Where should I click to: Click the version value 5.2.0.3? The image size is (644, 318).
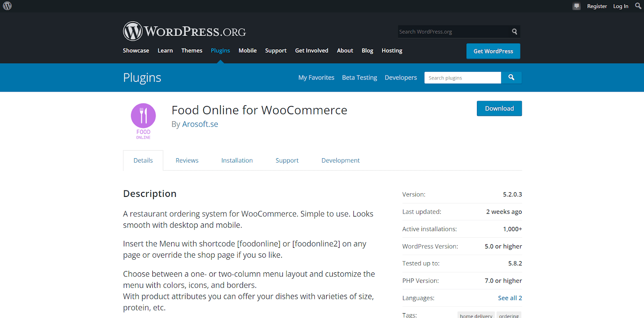tap(512, 194)
